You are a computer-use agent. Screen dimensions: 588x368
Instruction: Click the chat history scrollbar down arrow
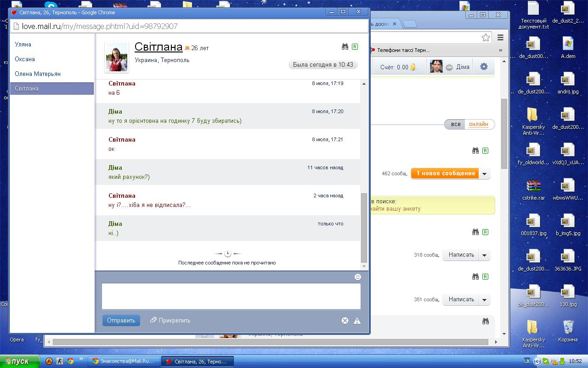(x=364, y=266)
